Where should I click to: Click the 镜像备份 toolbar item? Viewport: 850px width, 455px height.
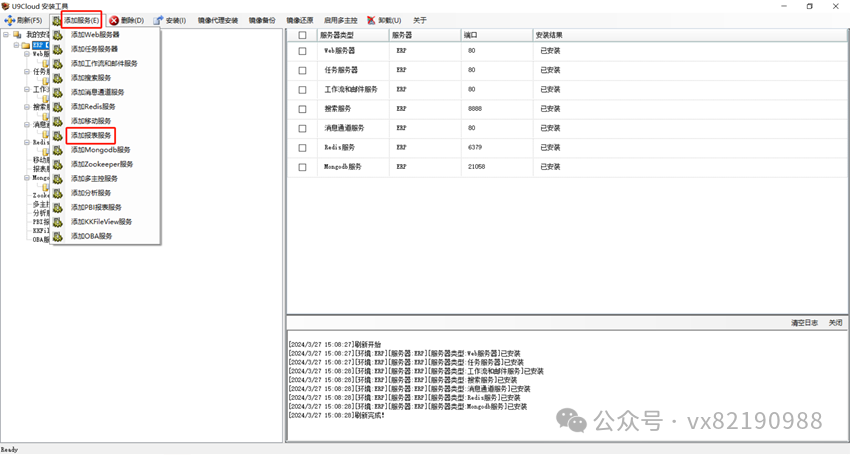[x=262, y=20]
